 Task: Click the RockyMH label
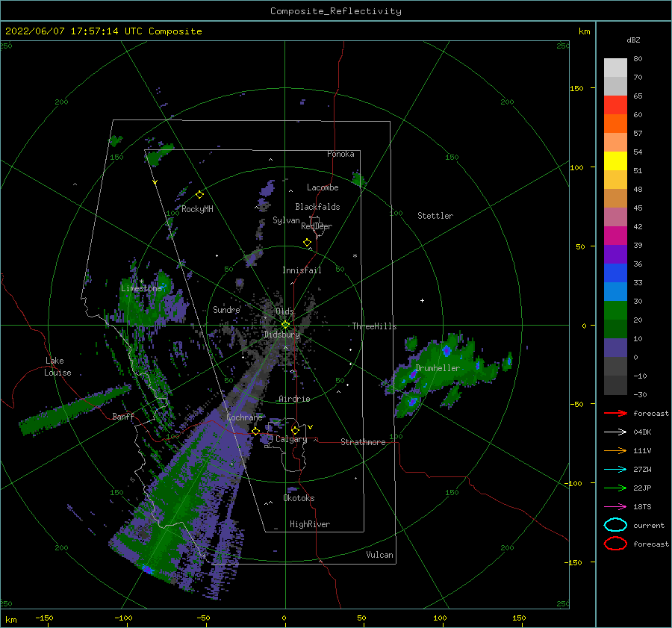197,209
